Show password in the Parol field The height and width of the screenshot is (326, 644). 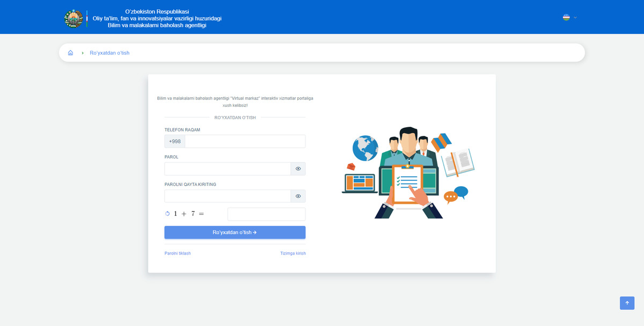298,169
